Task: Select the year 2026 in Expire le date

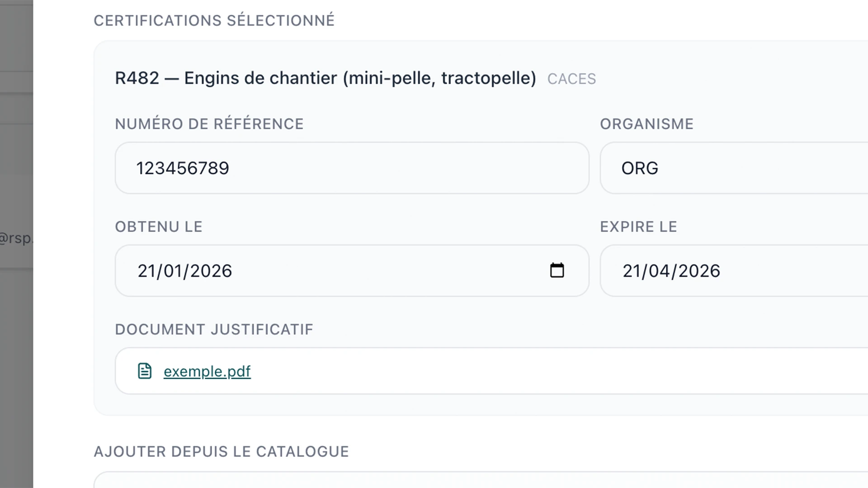Action: coord(698,271)
